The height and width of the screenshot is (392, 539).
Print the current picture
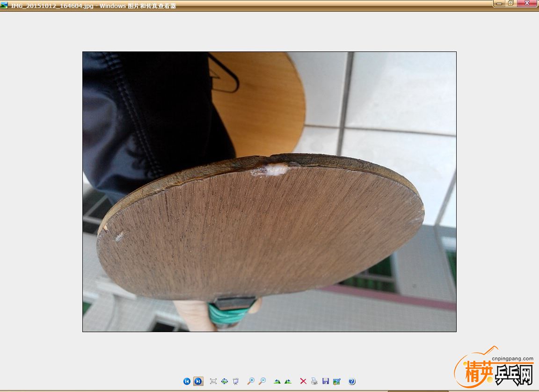(314, 381)
